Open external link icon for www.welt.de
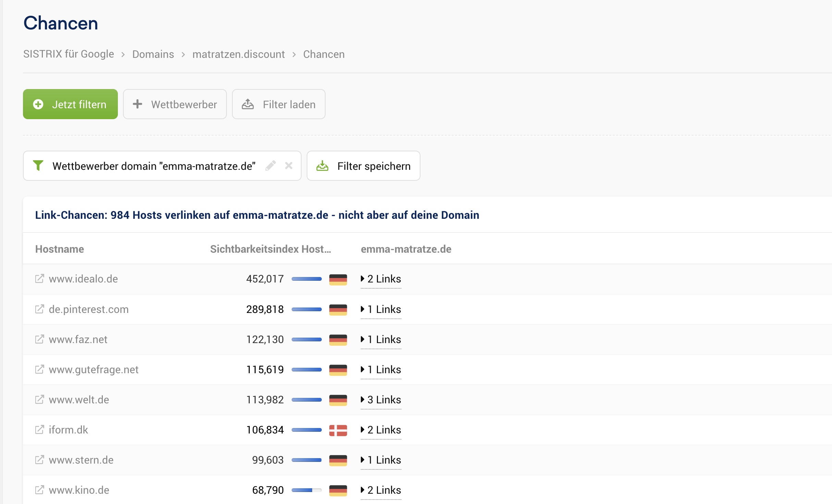This screenshot has height=504, width=832. 39,400
